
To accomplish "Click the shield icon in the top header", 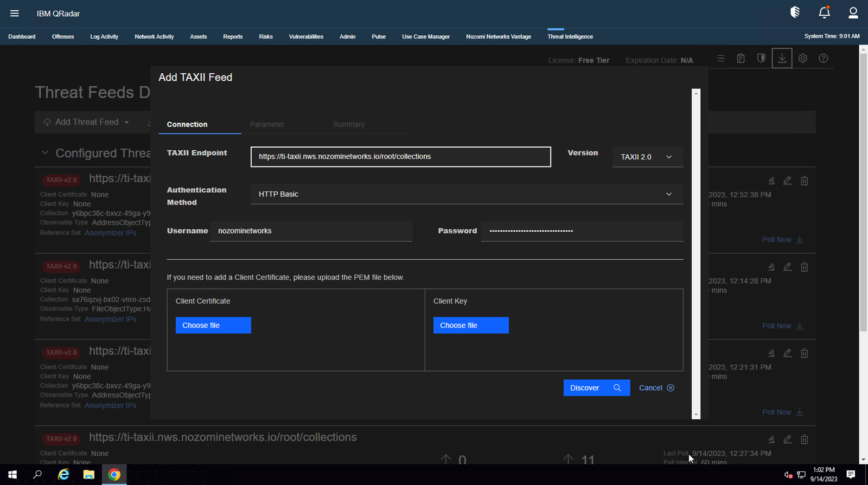I will pyautogui.click(x=795, y=12).
